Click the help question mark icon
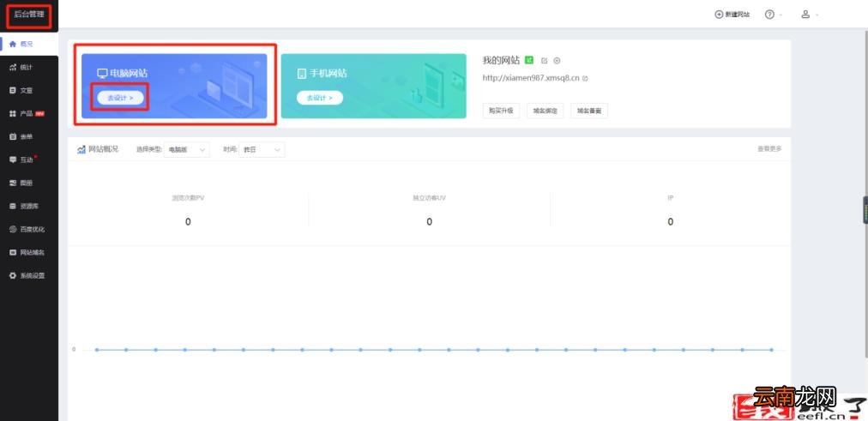The height and width of the screenshot is (421, 868). click(769, 15)
